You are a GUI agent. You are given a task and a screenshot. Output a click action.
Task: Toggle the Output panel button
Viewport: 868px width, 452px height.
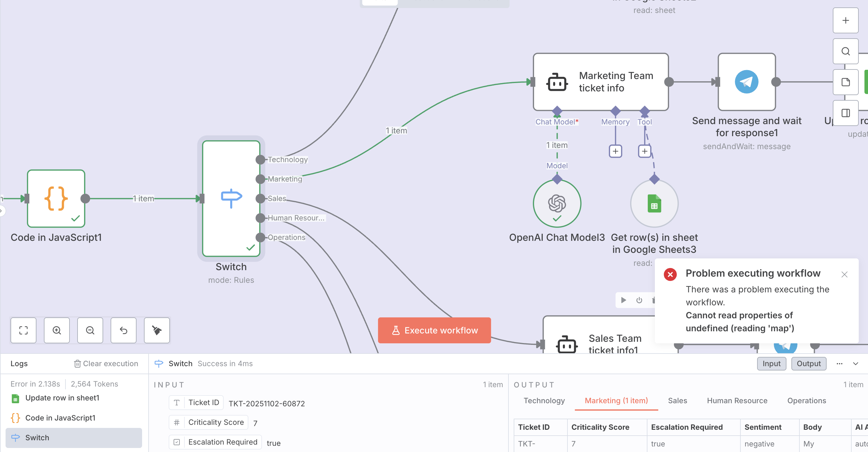[x=808, y=363]
